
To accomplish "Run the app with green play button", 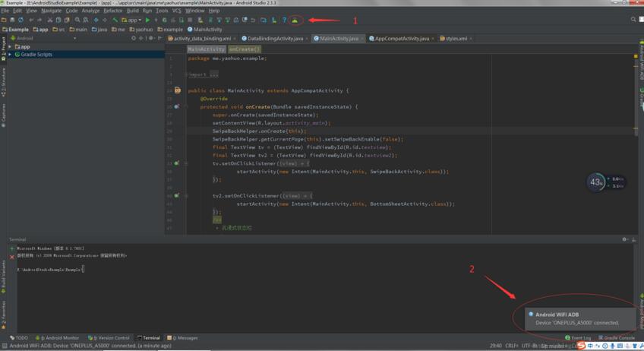I will coord(147,20).
